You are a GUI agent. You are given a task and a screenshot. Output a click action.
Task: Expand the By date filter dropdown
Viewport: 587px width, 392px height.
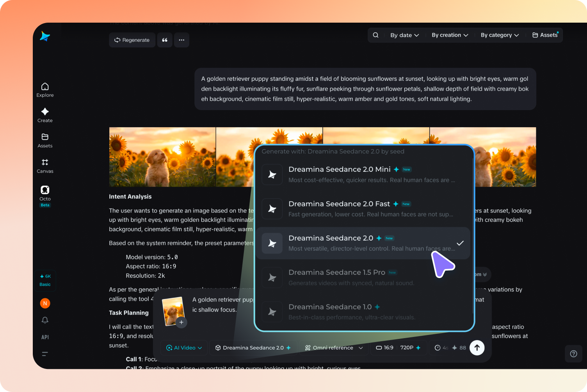[x=404, y=35]
